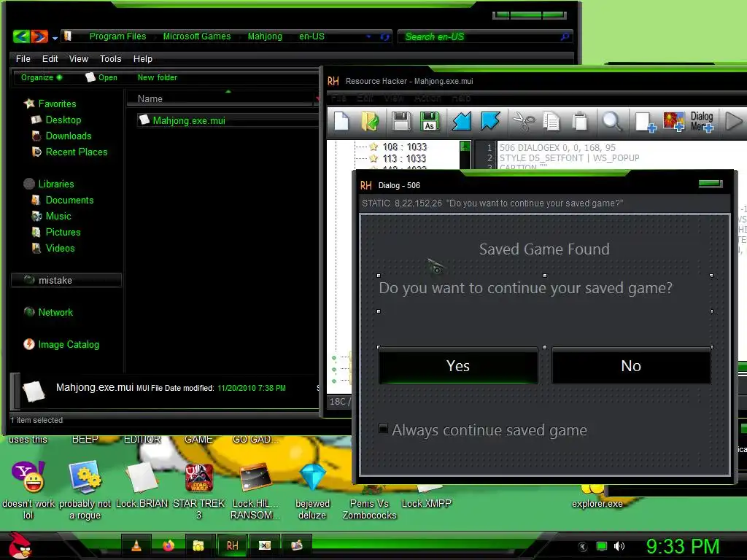Viewport: 747px width, 560px height.
Task: Click the Save As icon in Resource Hacker
Action: point(430,122)
